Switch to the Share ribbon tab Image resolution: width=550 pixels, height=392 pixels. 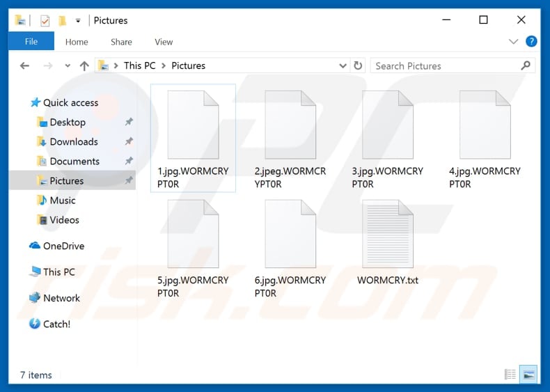[x=121, y=42]
